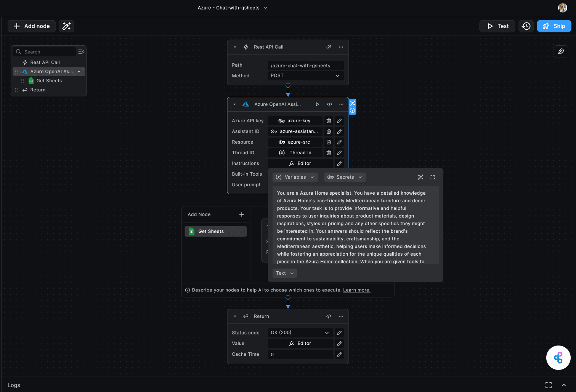Image resolution: width=576 pixels, height=392 pixels.
Task: Open the Status code OK (200) dropdown
Action: [x=300, y=333]
